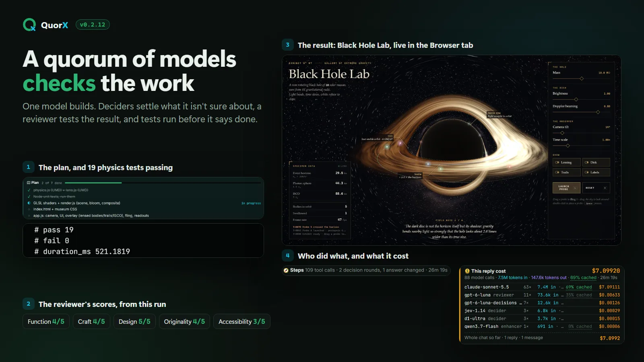Click the ISCO 88.6 readout
The image size is (644, 362).
(x=320, y=195)
